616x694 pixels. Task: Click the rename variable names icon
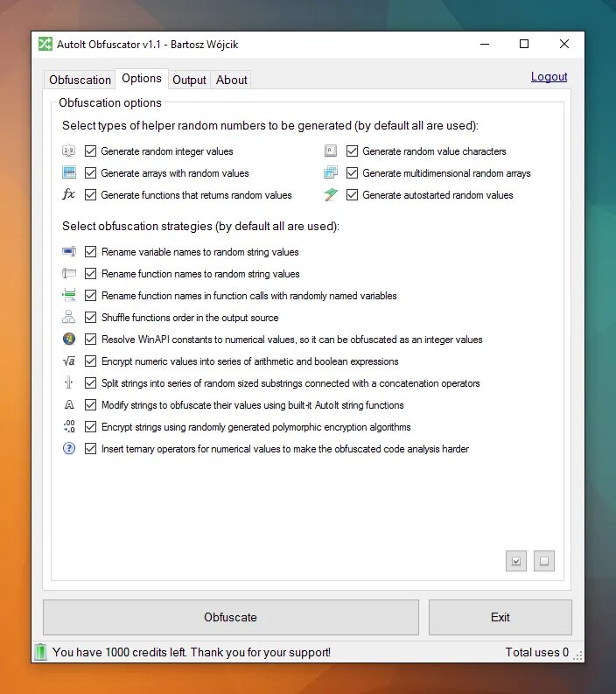click(69, 251)
